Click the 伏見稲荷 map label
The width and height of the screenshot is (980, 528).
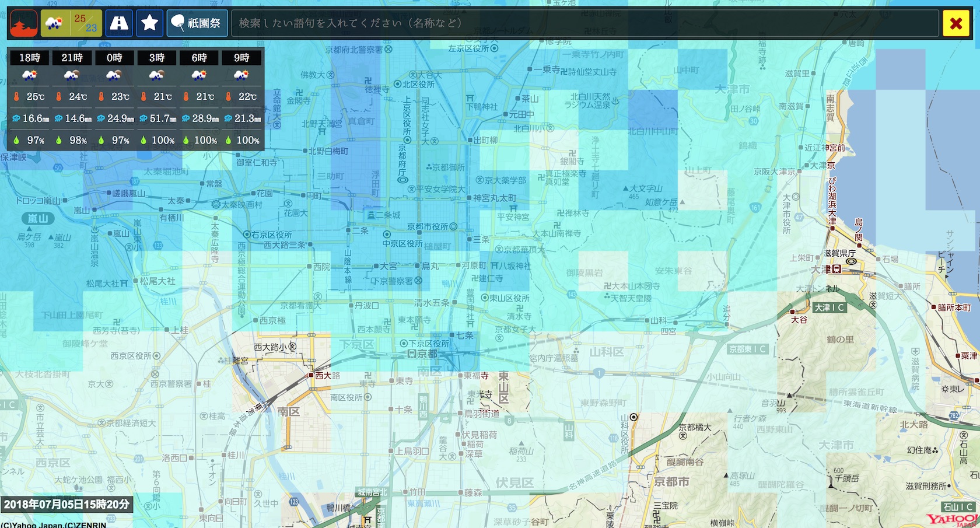(x=480, y=435)
